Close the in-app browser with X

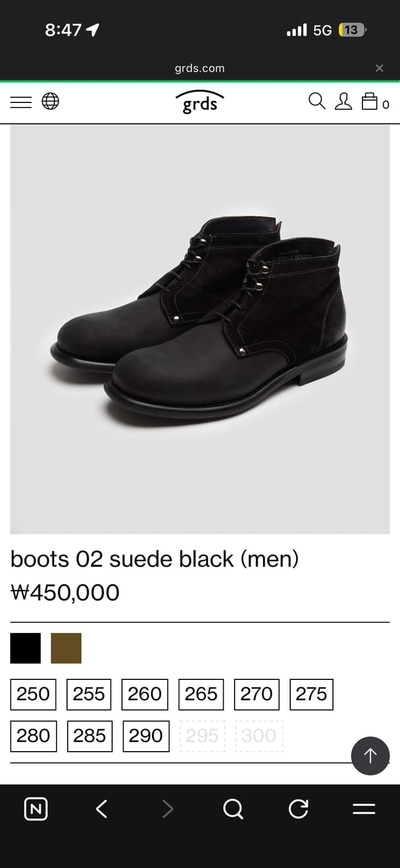point(379,68)
